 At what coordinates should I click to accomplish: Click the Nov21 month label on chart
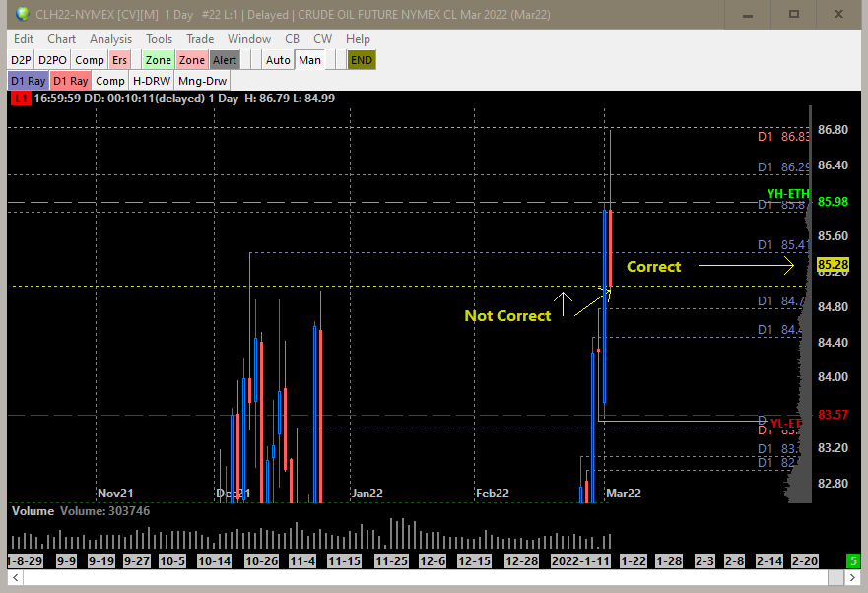pyautogui.click(x=115, y=493)
